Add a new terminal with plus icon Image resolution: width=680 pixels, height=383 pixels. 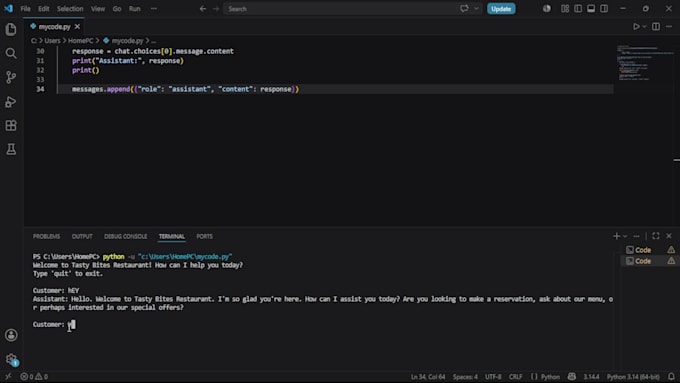[616, 236]
